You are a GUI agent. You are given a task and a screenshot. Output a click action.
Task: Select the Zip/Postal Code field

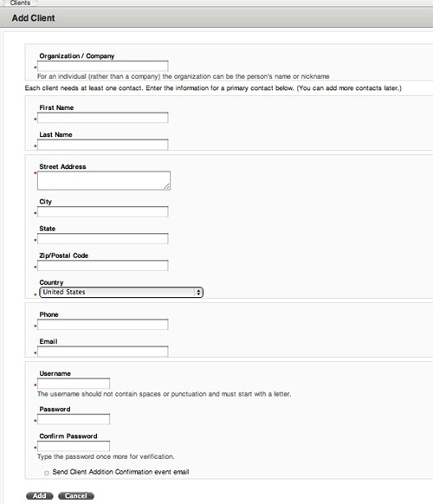click(102, 266)
